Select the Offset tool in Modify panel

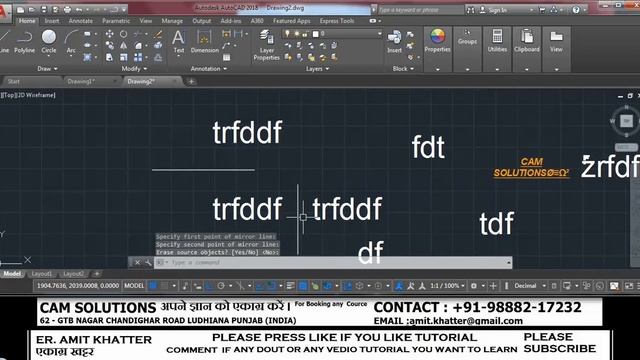coord(158,58)
